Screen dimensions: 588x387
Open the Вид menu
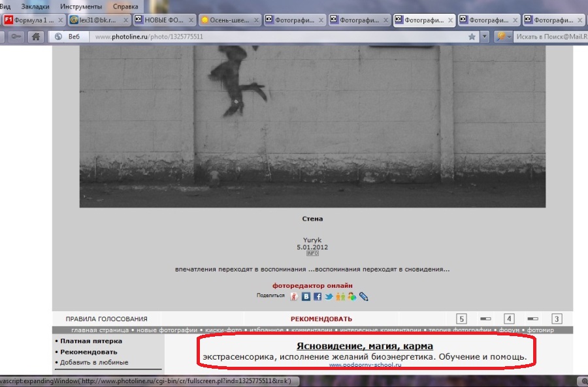coord(5,7)
